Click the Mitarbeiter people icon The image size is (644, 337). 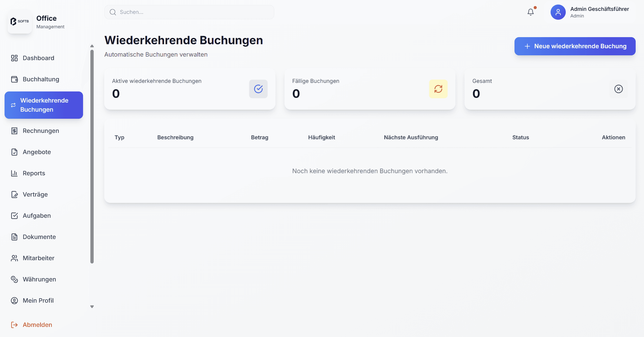14,258
